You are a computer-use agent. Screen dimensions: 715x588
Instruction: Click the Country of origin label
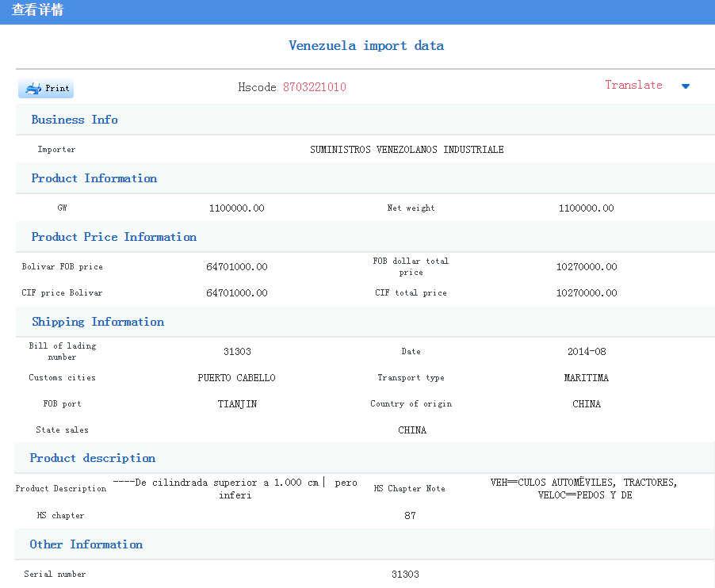click(x=411, y=404)
